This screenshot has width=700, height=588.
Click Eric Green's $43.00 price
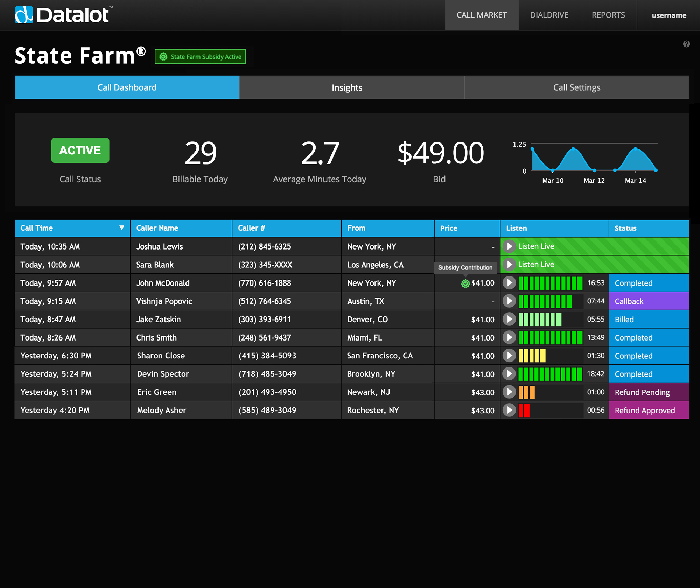(483, 392)
